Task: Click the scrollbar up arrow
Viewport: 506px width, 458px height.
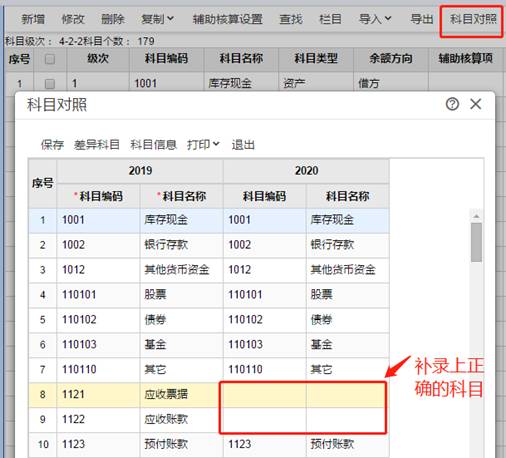Action: [x=476, y=216]
